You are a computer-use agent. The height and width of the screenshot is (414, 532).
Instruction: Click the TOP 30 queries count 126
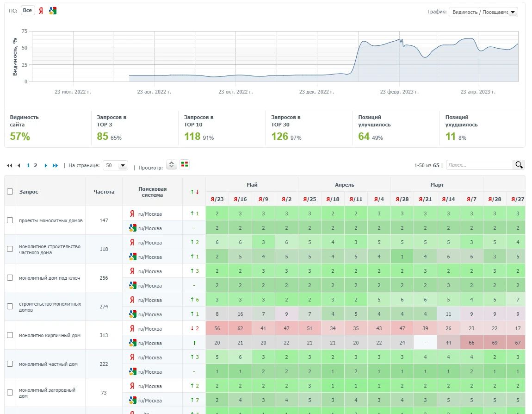coord(279,137)
